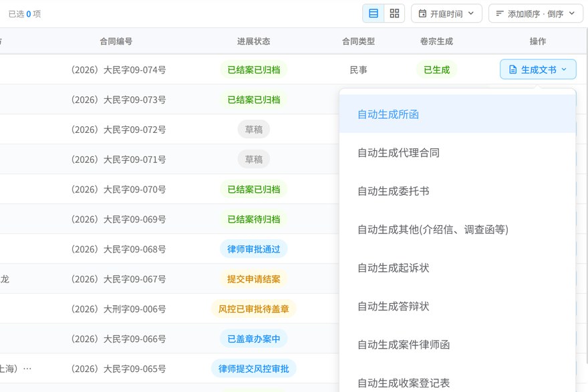
Task: Switch to grid card view icon
Action: pyautogui.click(x=394, y=13)
